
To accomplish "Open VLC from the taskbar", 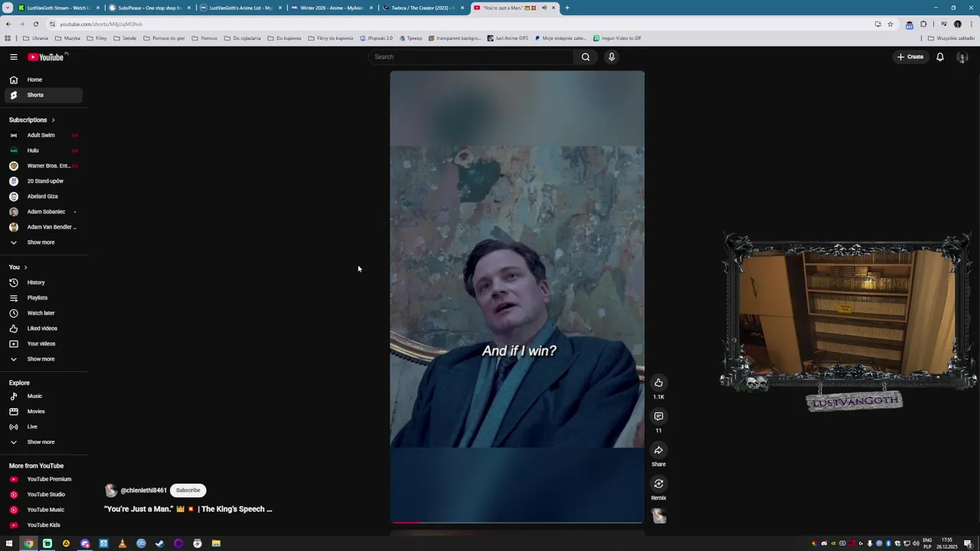I will click(x=122, y=543).
